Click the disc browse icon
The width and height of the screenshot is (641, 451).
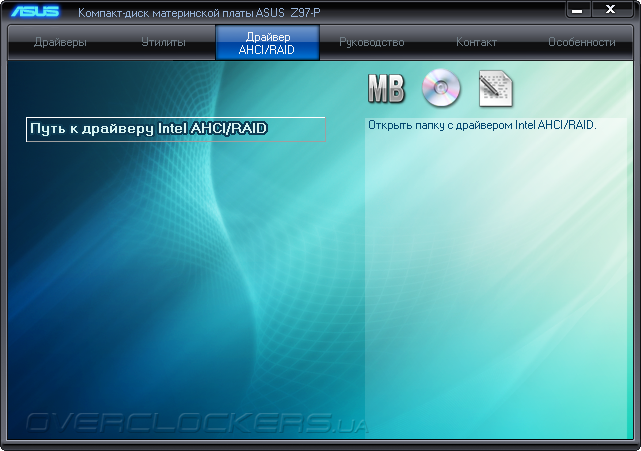pos(441,88)
